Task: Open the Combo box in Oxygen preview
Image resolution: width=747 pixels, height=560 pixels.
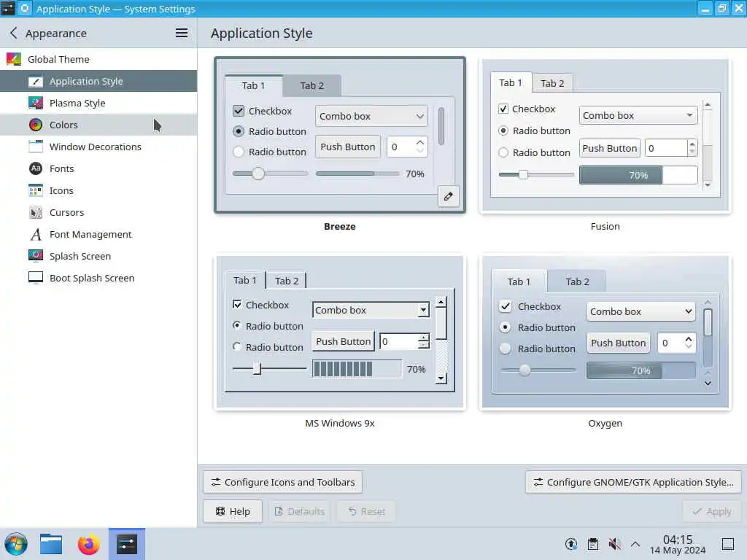Action: (640, 311)
